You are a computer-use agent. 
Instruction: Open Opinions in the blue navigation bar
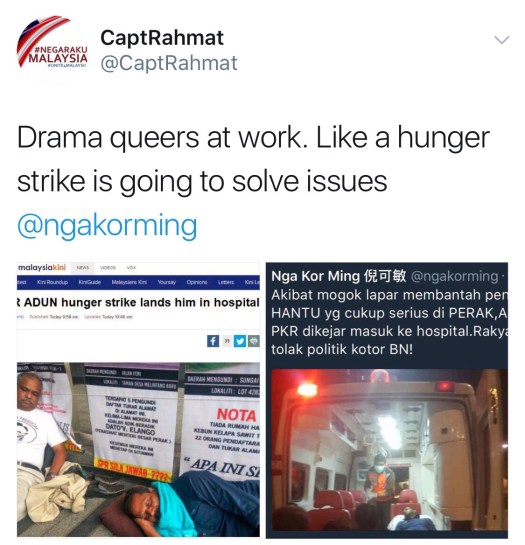pyautogui.click(x=197, y=282)
